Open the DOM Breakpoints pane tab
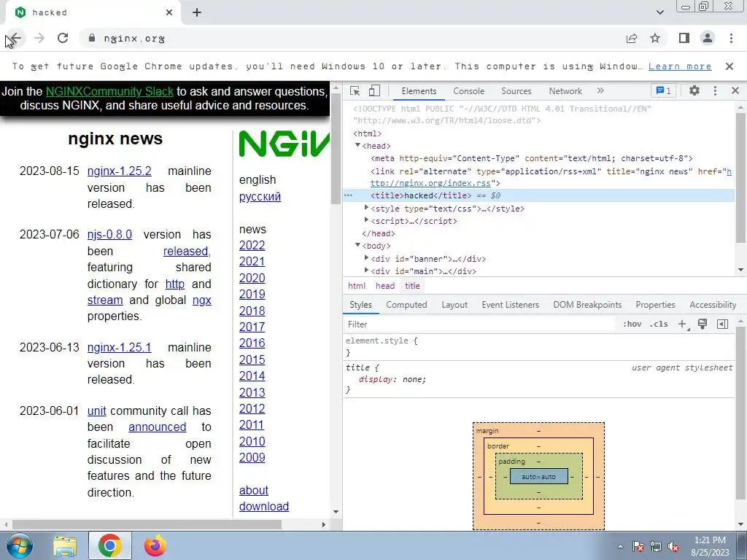747x560 pixels. coord(587,305)
